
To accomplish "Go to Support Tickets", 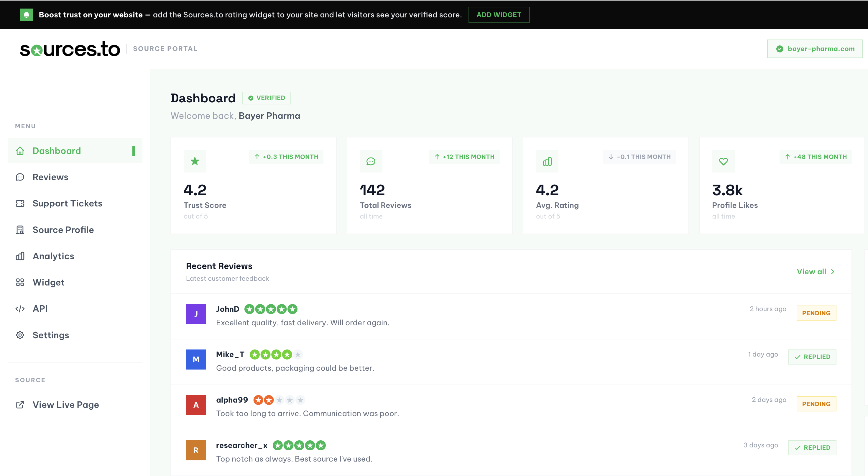I will click(75, 203).
